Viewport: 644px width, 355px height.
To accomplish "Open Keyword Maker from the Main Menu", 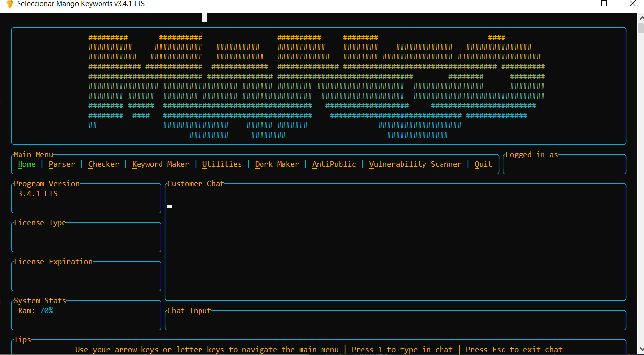I will click(x=161, y=164).
